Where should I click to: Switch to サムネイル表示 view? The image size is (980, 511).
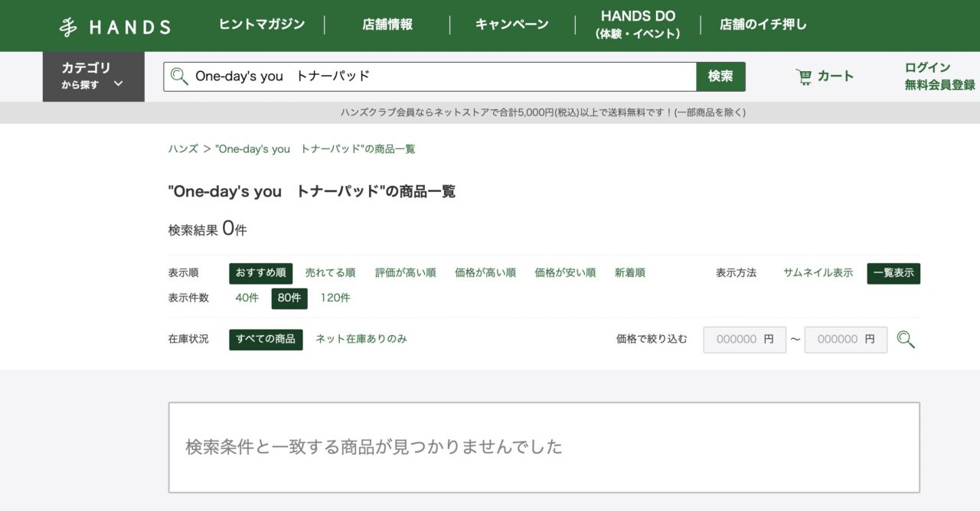818,273
